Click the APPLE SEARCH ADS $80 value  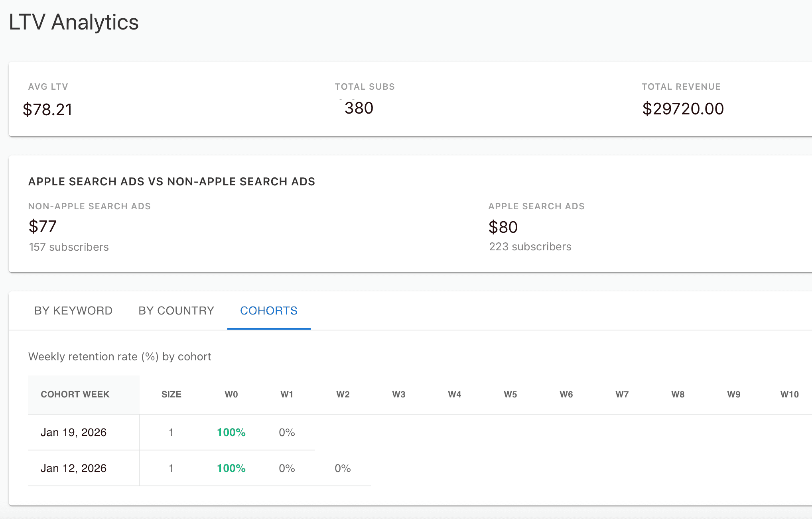tap(503, 227)
